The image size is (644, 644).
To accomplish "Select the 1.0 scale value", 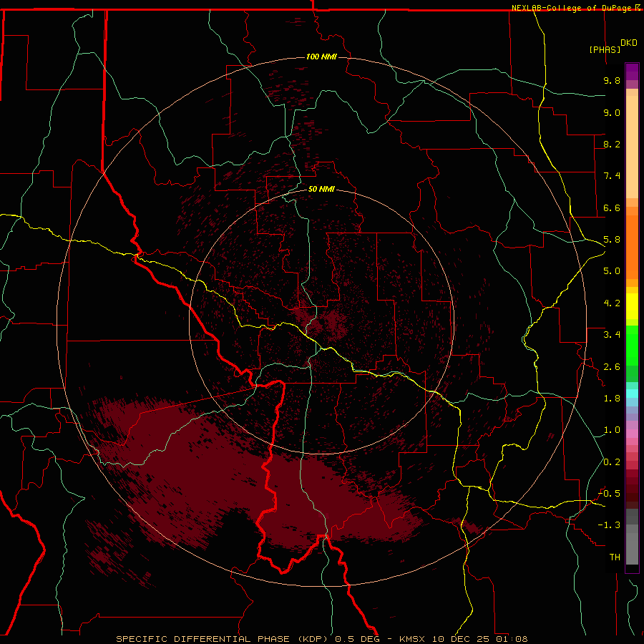I will click(x=612, y=430).
